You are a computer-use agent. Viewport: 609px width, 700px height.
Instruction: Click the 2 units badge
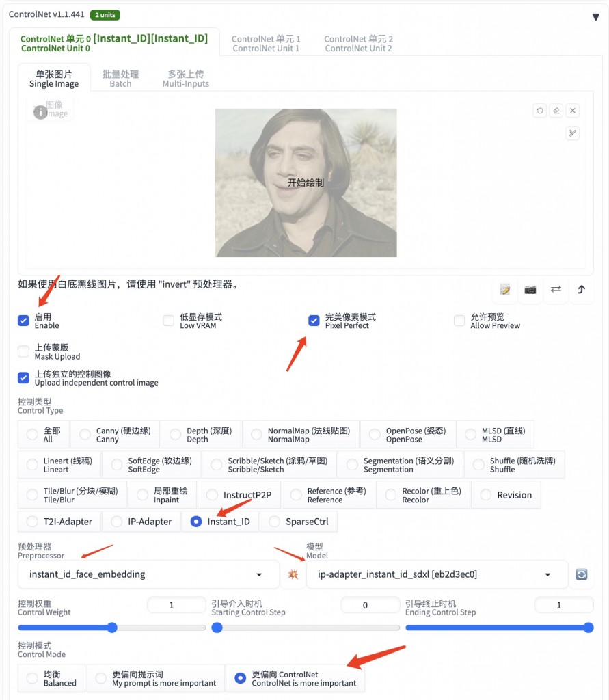coord(105,15)
